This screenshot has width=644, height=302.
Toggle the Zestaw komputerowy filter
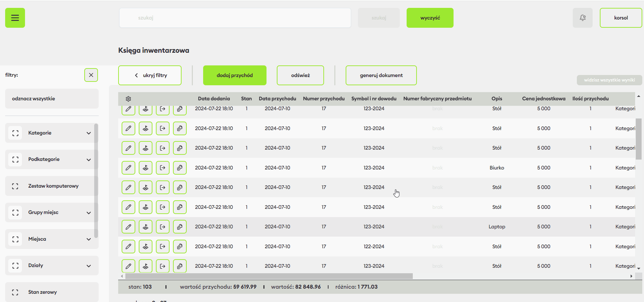pos(15,186)
